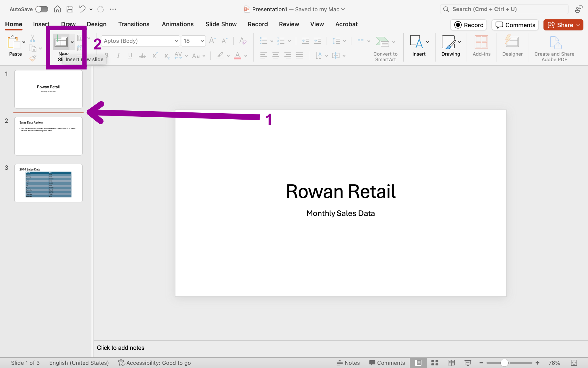Select the 2014 Sales Data slide thumbnail
The height and width of the screenshot is (368, 588).
click(49, 183)
